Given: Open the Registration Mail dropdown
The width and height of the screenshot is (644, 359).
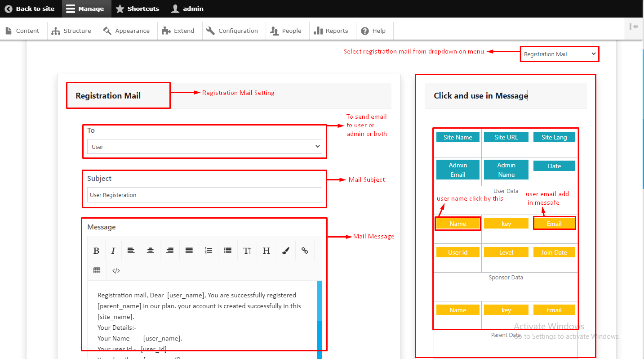Looking at the screenshot, I should point(560,54).
